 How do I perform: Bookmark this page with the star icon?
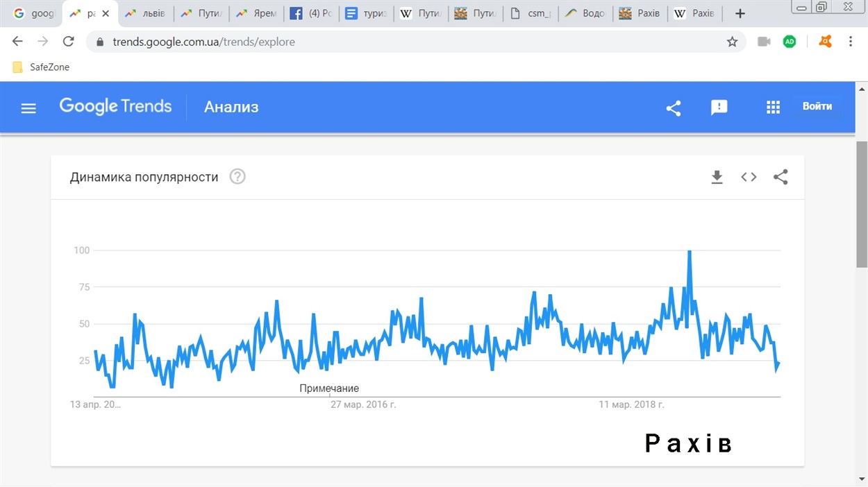[732, 42]
